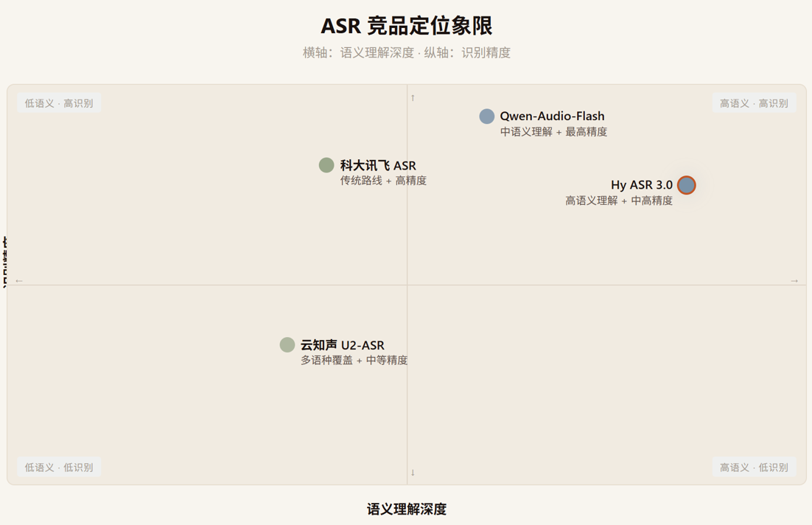Click the down arrow on the vertical axis
Viewport: 812px width, 525px height.
point(413,472)
